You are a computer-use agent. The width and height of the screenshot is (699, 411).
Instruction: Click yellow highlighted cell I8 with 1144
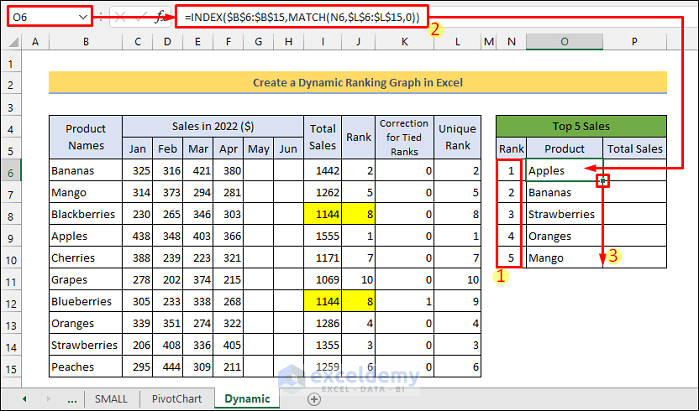coord(323,214)
